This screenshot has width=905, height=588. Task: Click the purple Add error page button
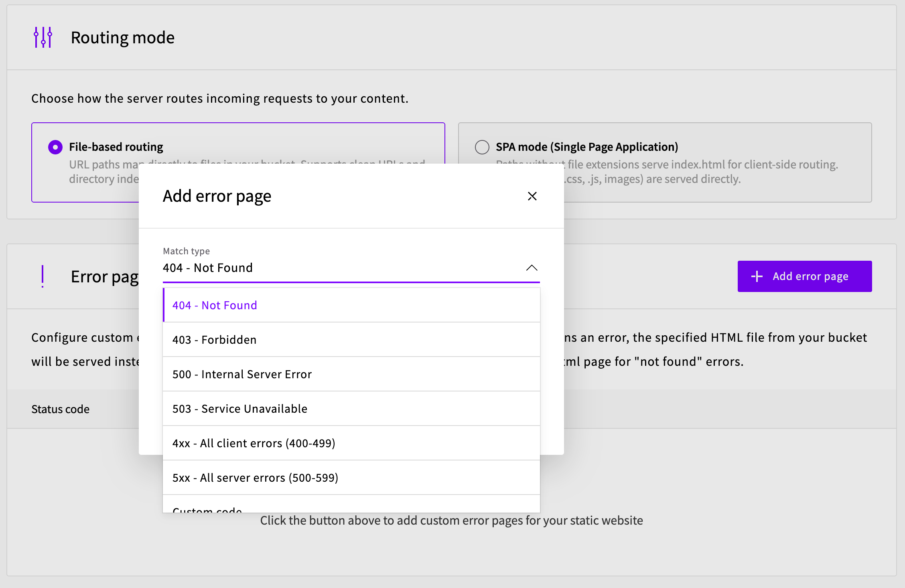pyautogui.click(x=805, y=276)
